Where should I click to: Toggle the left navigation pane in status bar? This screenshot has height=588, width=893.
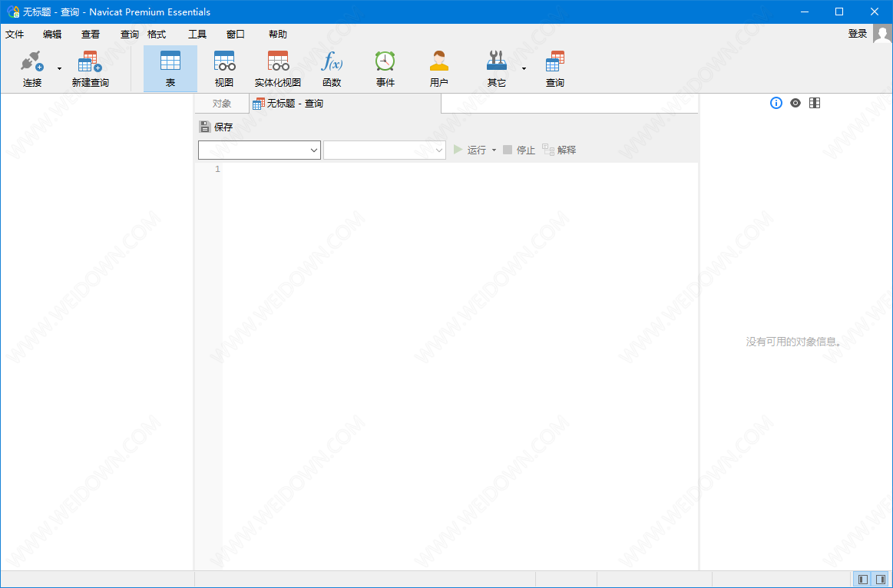[863, 580]
